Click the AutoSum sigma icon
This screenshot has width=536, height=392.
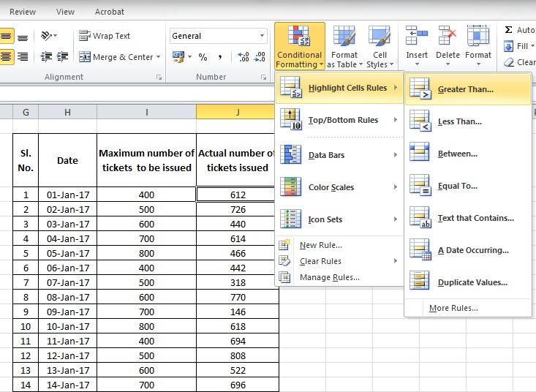[x=509, y=30]
